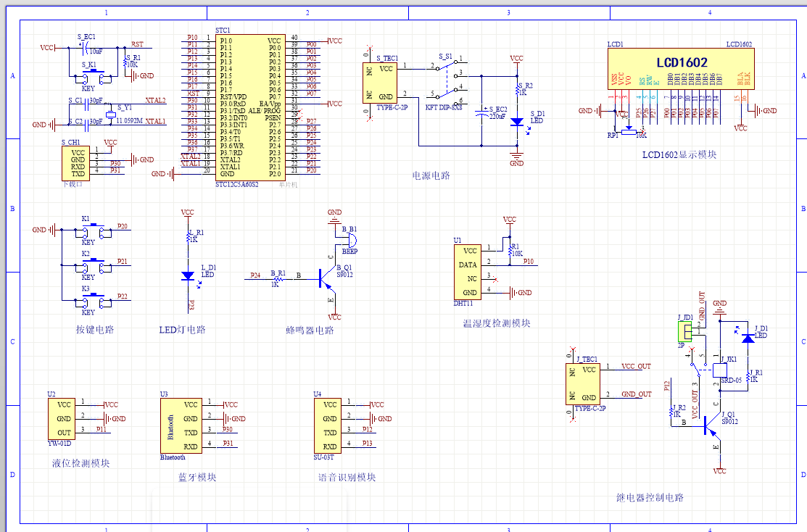This screenshot has height=532, width=807.
Task: Select the B_Q1 S9012 transistor
Action: [326, 279]
